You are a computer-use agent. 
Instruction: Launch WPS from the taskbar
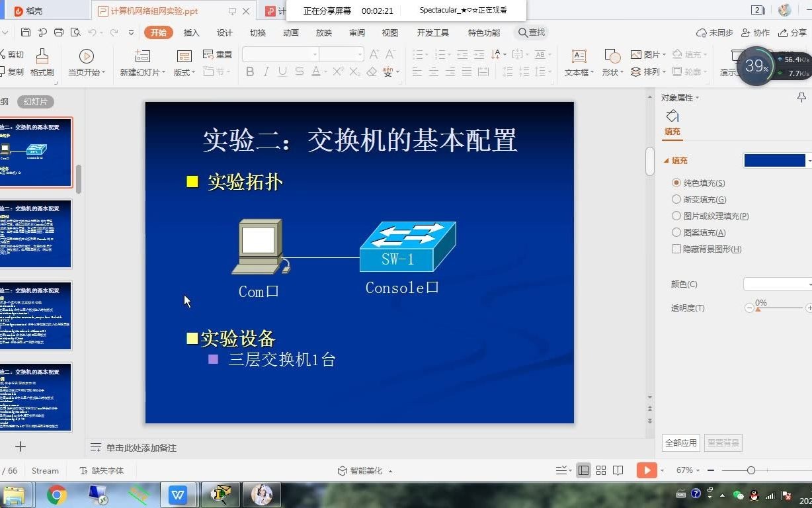[177, 494]
